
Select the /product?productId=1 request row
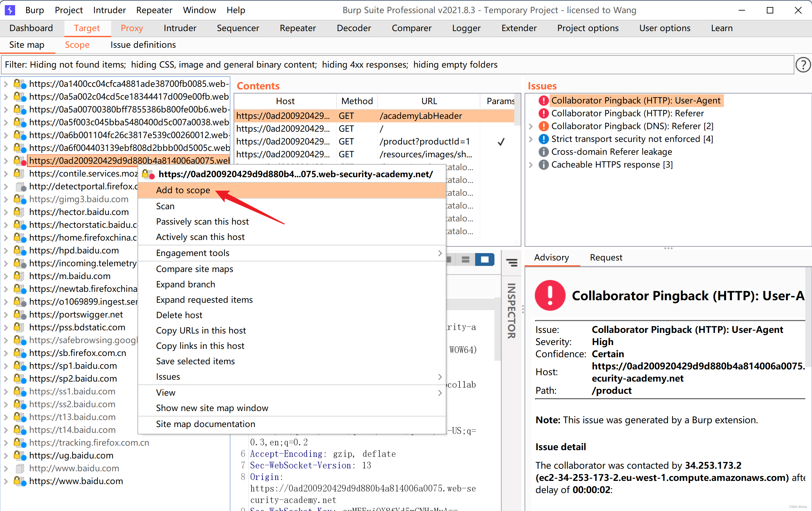click(x=424, y=142)
